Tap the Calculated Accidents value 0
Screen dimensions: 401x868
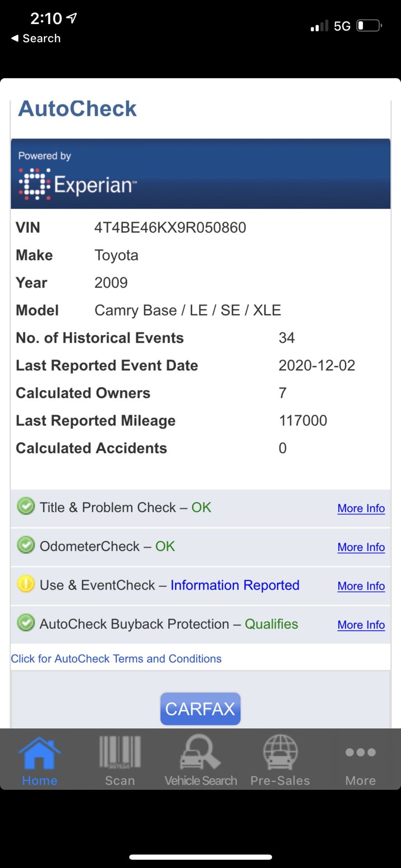pos(283,448)
